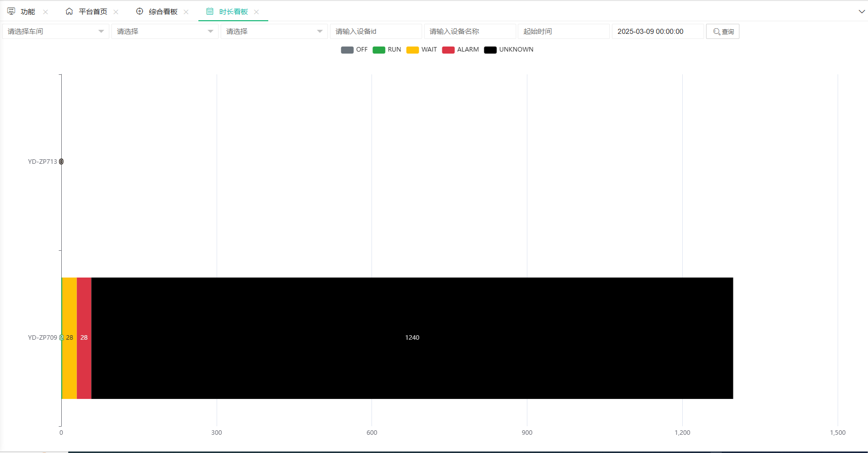The width and height of the screenshot is (868, 453).
Task: Click the 请输入设备id input field
Action: (376, 31)
